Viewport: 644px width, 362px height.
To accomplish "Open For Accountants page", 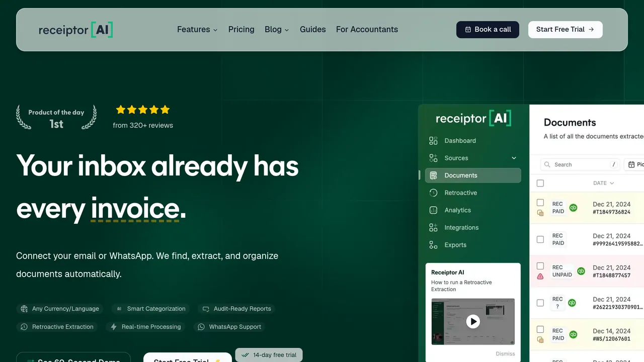I will (x=367, y=29).
